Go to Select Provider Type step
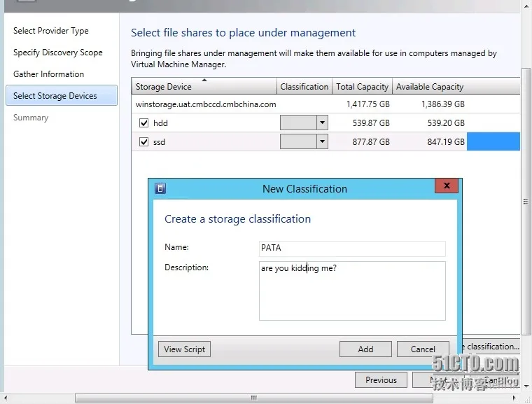This screenshot has height=404, width=532. pos(51,31)
